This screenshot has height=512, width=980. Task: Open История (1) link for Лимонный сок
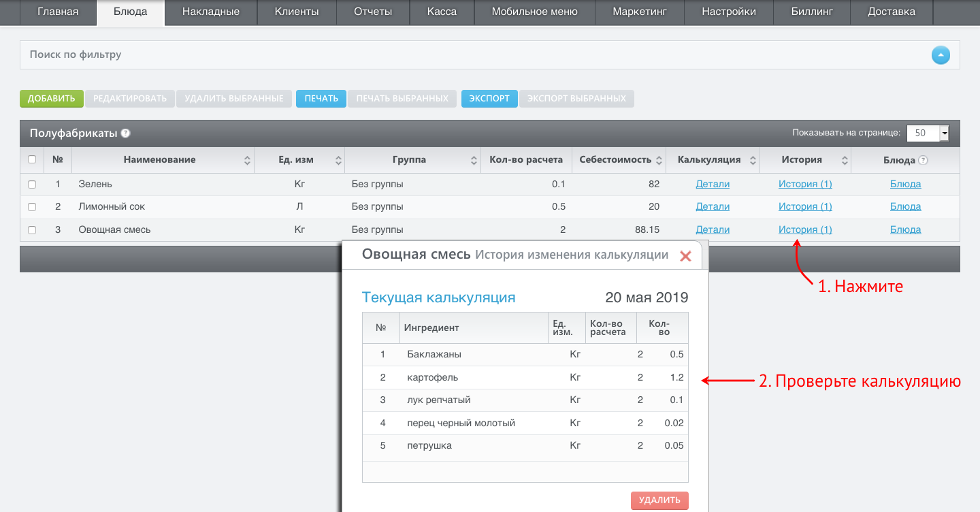coord(805,206)
